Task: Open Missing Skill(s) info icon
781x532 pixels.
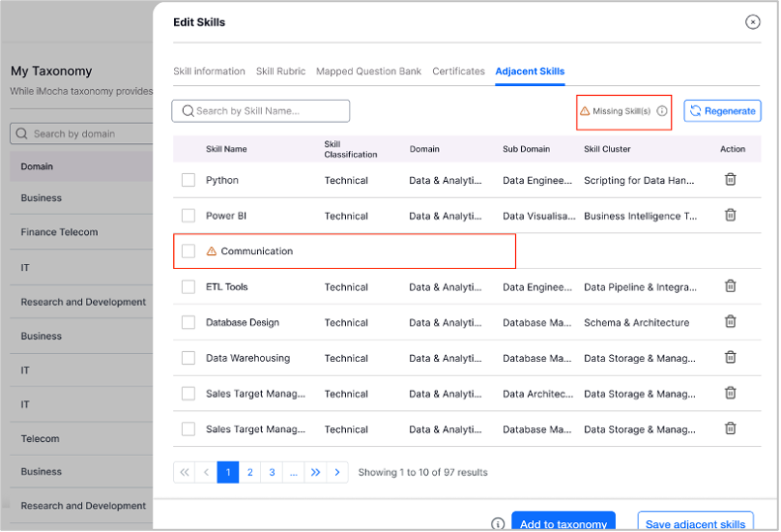Action: 661,111
